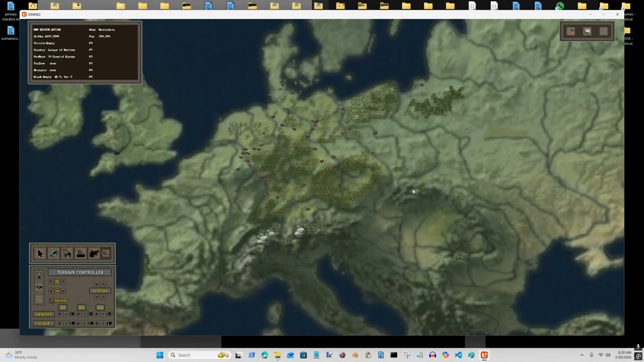Increase 3D1 scale with green plus
Viewport: 644px width, 362px height.
click(x=85, y=323)
